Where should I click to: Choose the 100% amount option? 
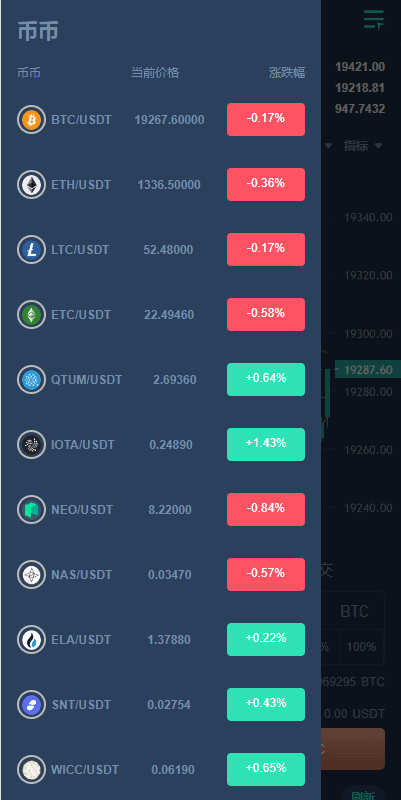point(361,647)
